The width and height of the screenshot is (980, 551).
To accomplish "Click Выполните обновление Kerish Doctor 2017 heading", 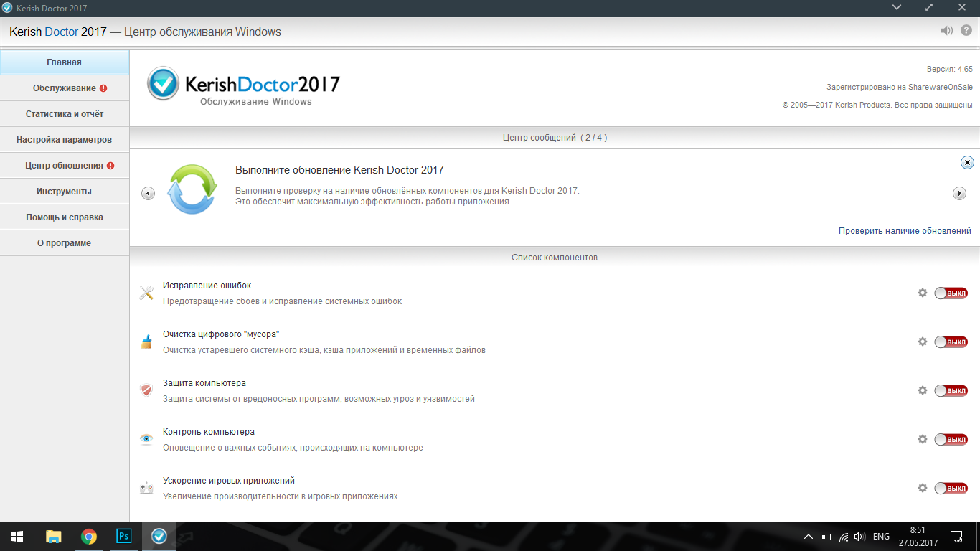I will pos(339,170).
